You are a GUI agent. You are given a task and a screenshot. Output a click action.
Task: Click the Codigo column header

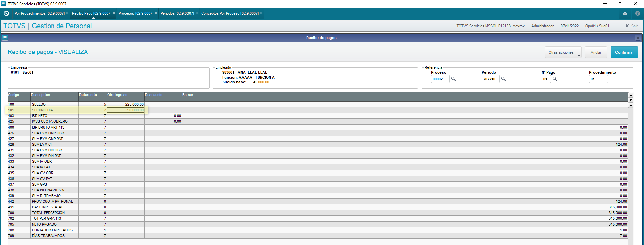tap(19, 97)
